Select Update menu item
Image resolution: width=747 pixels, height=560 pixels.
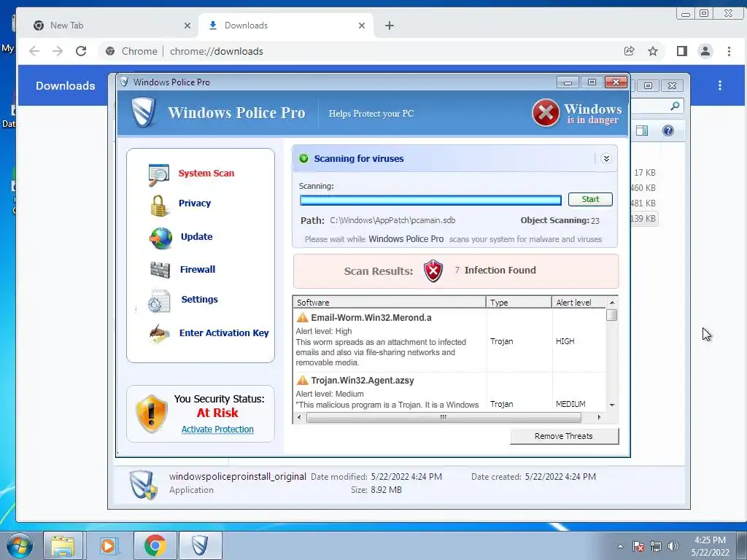[x=197, y=237]
